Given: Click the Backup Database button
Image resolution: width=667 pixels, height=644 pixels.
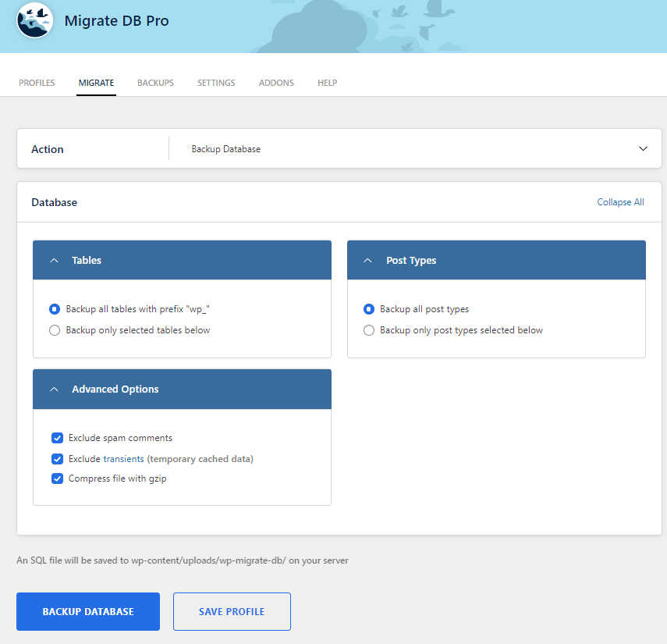Looking at the screenshot, I should [x=87, y=611].
